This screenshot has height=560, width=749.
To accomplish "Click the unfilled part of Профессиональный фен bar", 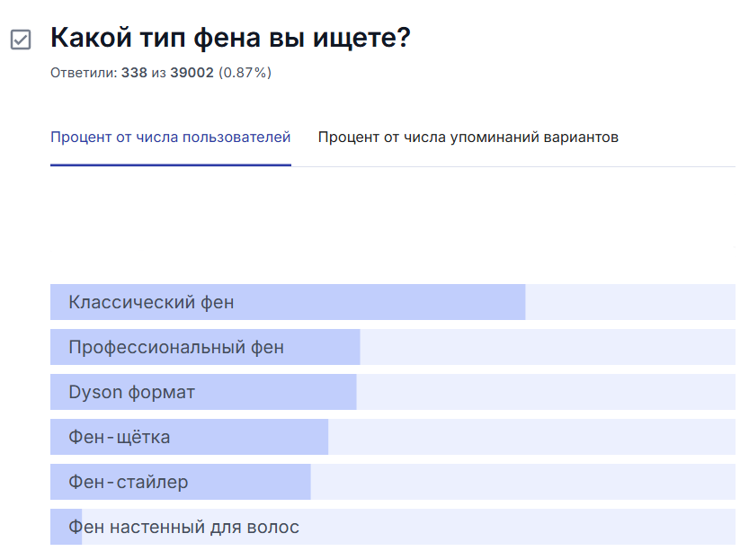I will 547,347.
